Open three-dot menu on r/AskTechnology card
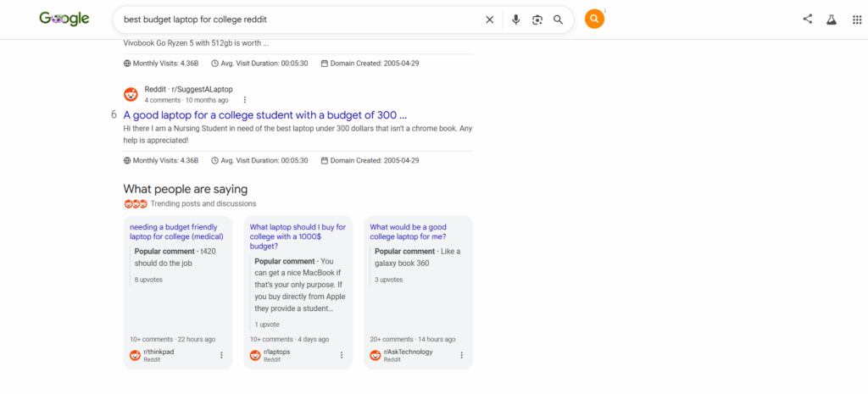The width and height of the screenshot is (868, 394). click(462, 355)
